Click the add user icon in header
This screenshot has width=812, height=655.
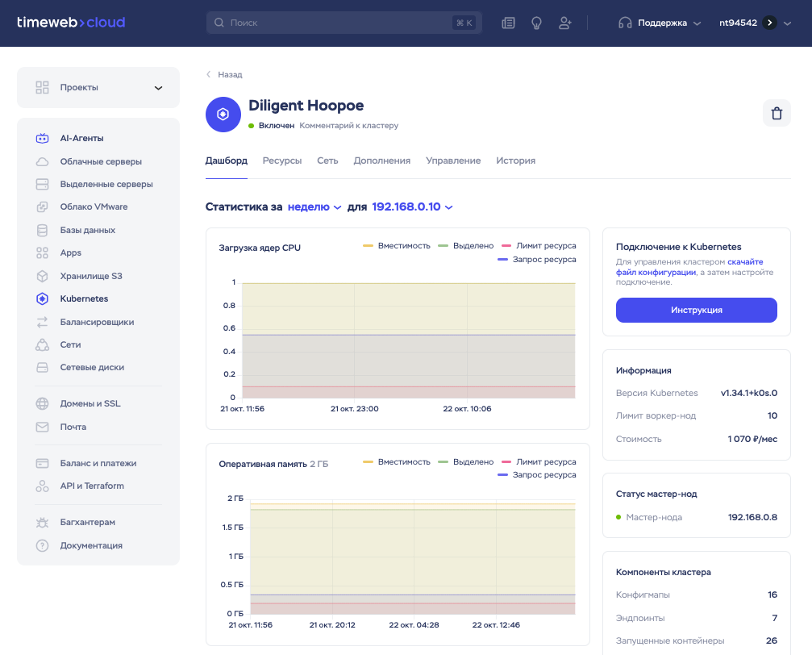pos(564,23)
